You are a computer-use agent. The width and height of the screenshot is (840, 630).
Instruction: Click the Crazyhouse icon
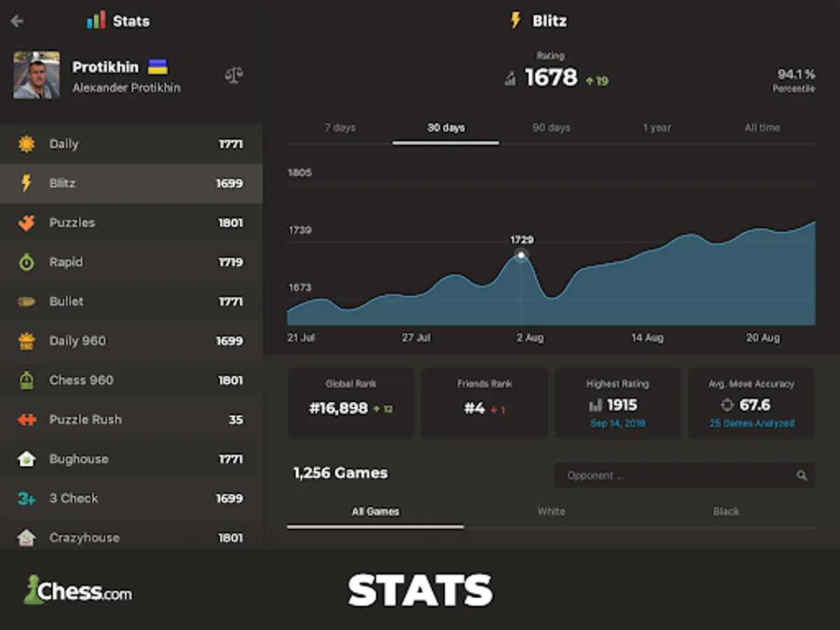(27, 538)
